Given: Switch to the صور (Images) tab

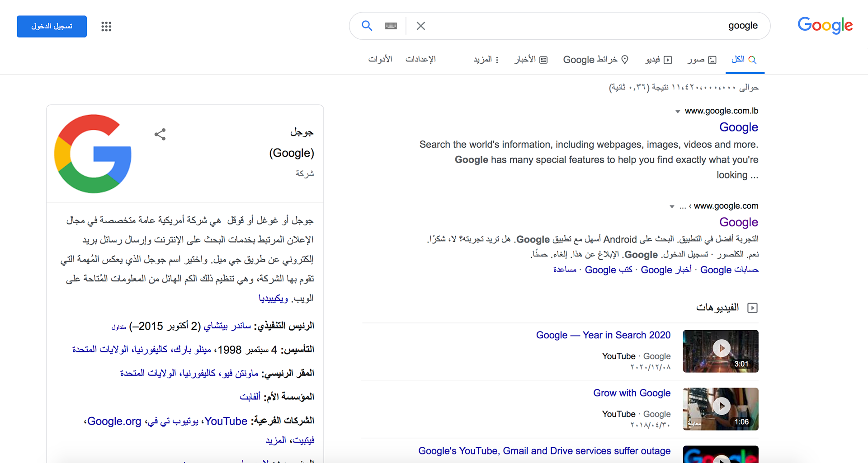Looking at the screenshot, I should [x=702, y=60].
